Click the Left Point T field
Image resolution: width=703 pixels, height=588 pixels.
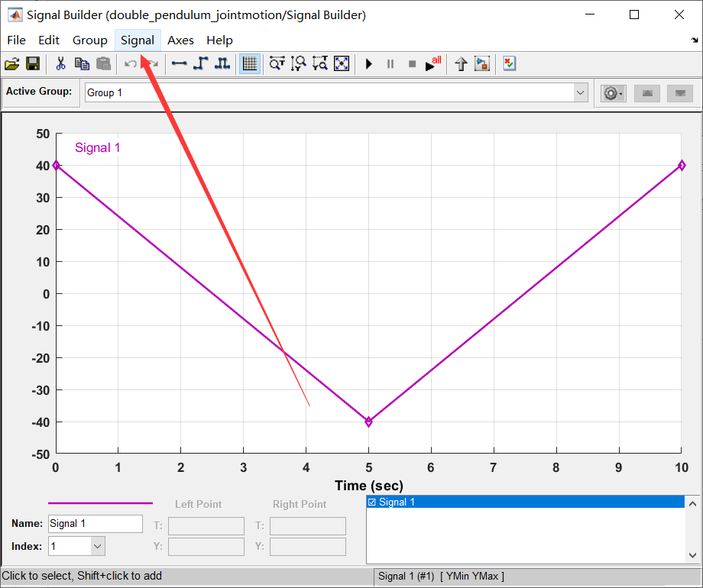[206, 525]
